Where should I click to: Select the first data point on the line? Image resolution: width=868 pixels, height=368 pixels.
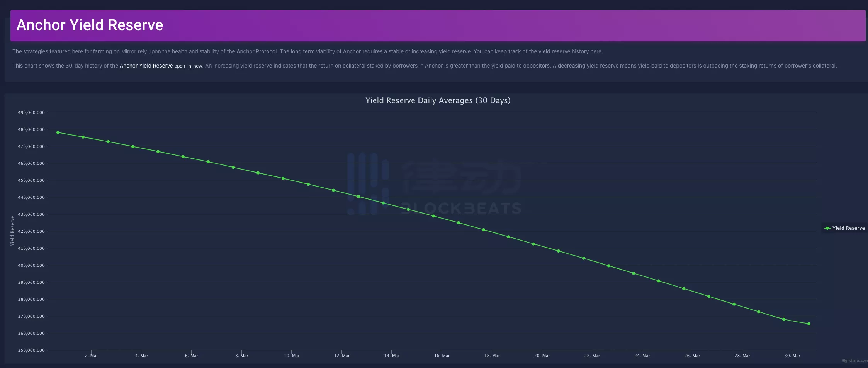click(x=58, y=132)
